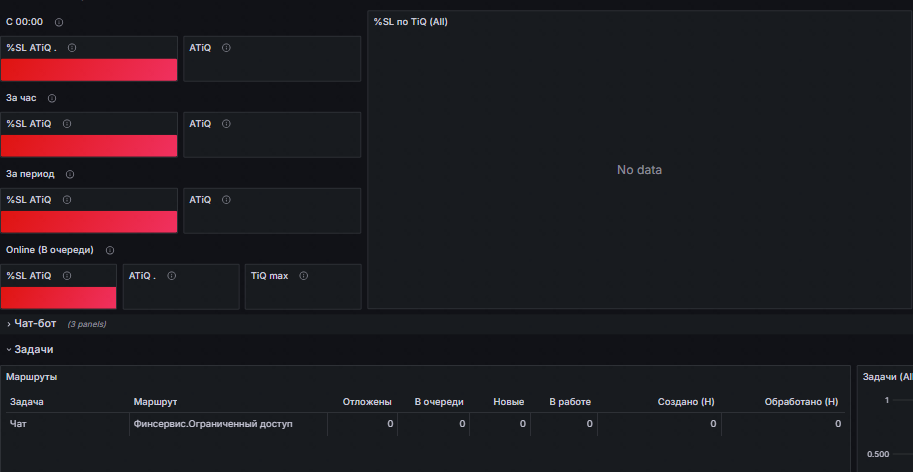The width and height of the screenshot is (913, 472).
Task: Click info icon on ATiQ panel under За период
Action: point(227,200)
